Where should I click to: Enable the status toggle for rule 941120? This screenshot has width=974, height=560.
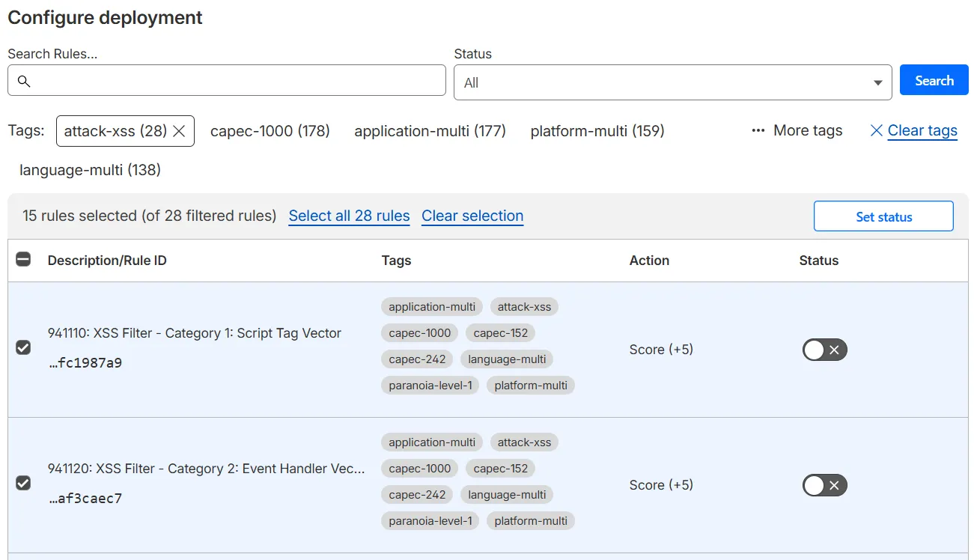[x=824, y=485]
